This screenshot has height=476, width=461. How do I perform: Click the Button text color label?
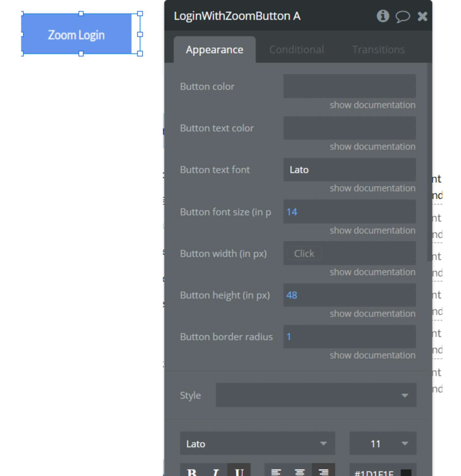click(x=217, y=128)
